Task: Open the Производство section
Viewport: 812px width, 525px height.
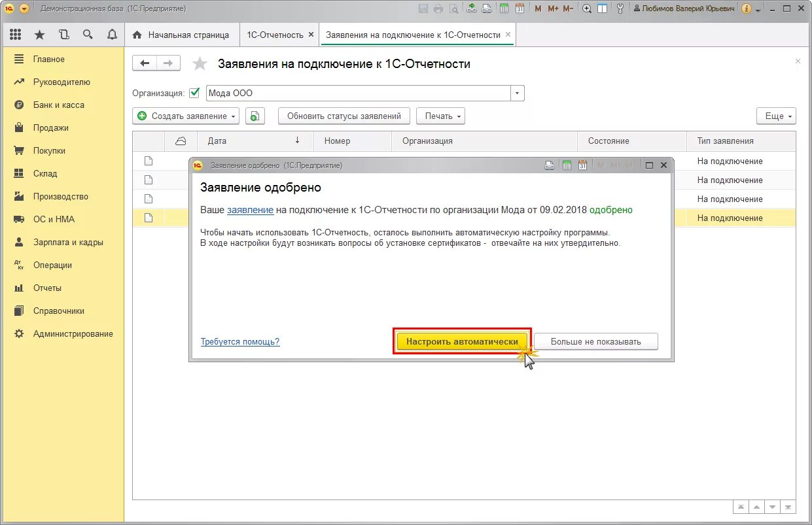Action: [x=62, y=196]
